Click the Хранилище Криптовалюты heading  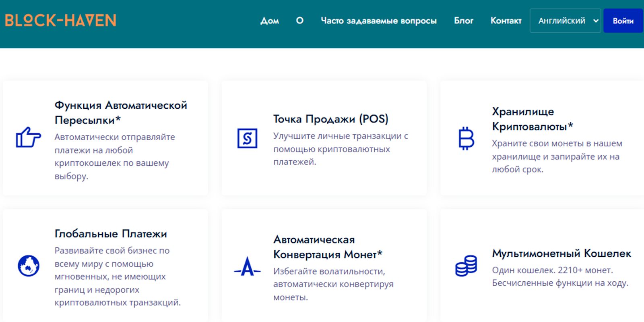point(533,119)
